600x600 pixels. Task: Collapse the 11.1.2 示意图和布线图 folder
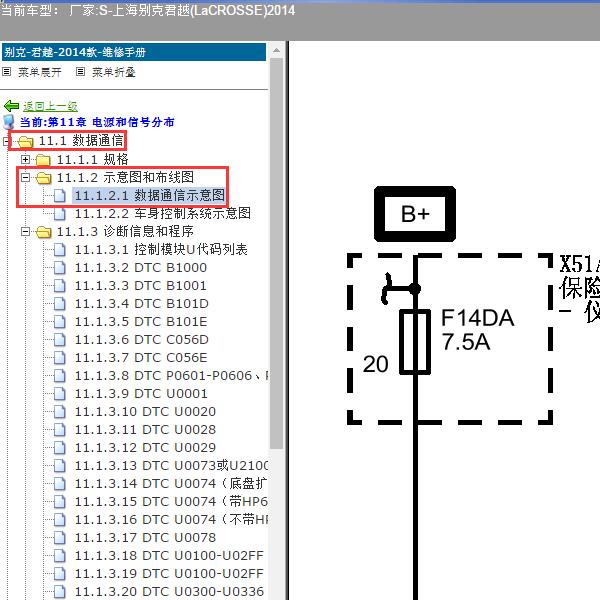pos(25,177)
